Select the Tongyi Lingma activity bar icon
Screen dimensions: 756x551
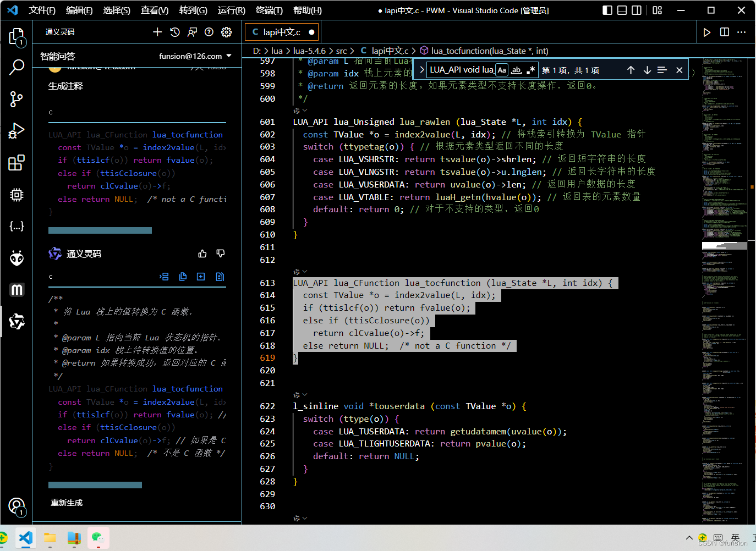pyautogui.click(x=17, y=321)
